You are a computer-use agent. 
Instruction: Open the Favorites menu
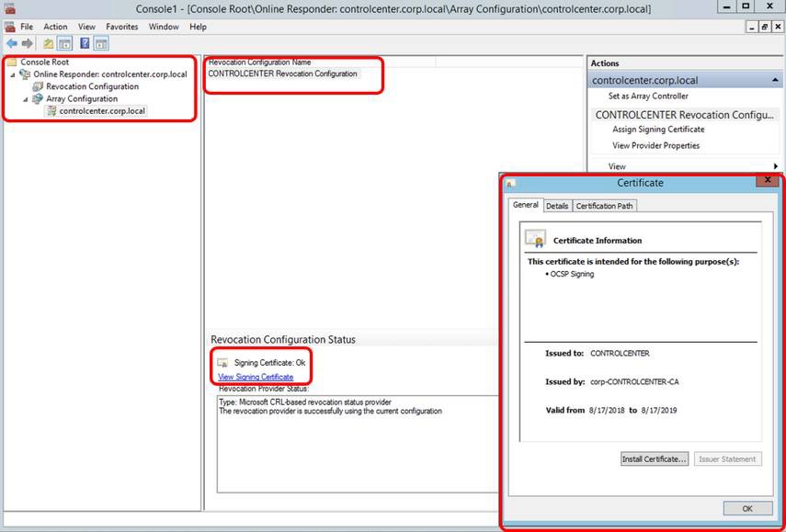click(122, 27)
